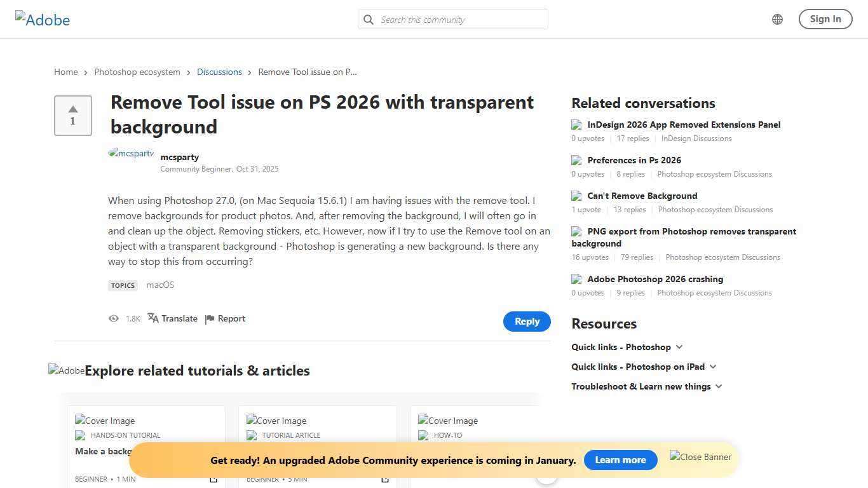Open the Photoshop ecosystem breadcrumb

(x=137, y=72)
